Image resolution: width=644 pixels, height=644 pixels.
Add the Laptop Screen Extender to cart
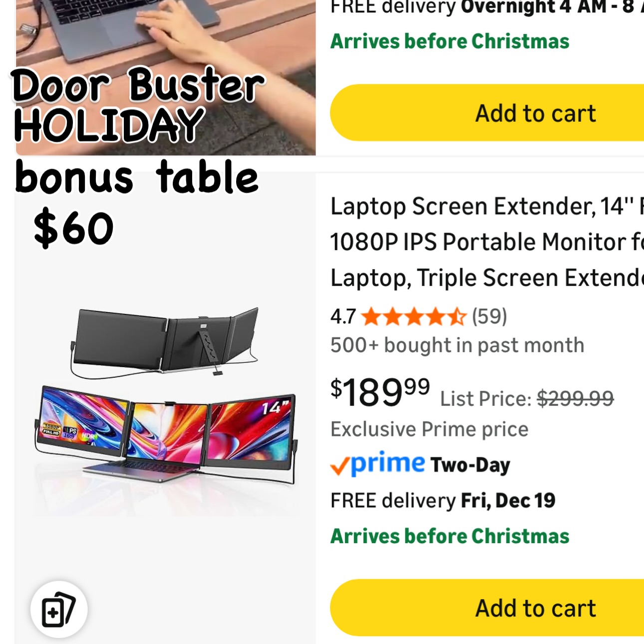tap(487, 608)
